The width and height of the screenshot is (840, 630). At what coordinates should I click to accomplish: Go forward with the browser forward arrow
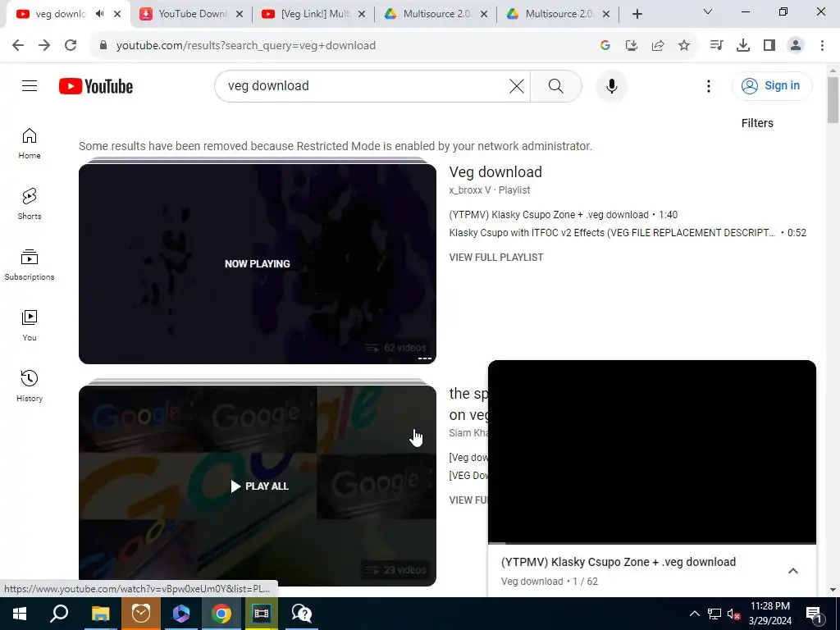[44, 46]
